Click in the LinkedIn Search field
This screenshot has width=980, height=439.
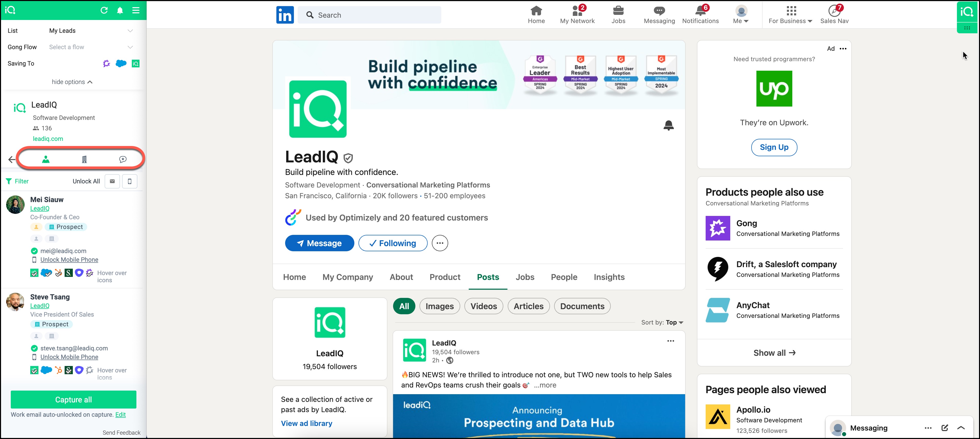tap(369, 15)
